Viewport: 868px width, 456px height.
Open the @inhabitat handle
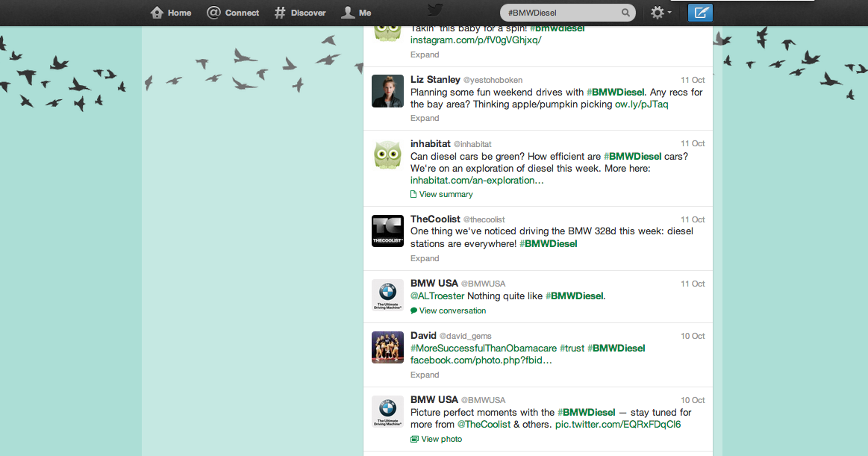point(472,145)
